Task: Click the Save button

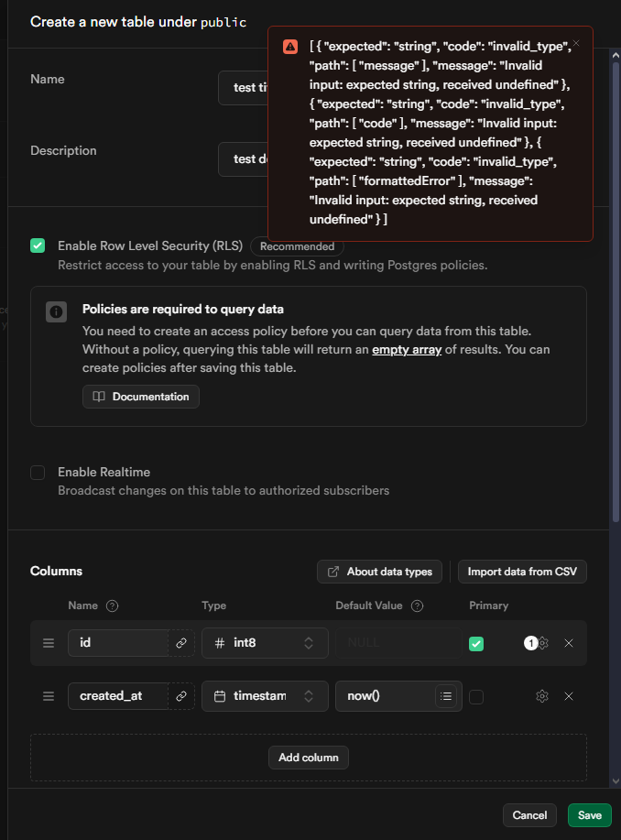Action: pos(589,815)
